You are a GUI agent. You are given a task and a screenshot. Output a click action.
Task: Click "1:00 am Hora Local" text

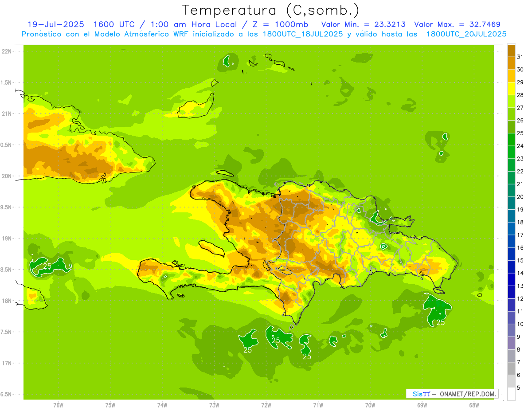coord(195,24)
